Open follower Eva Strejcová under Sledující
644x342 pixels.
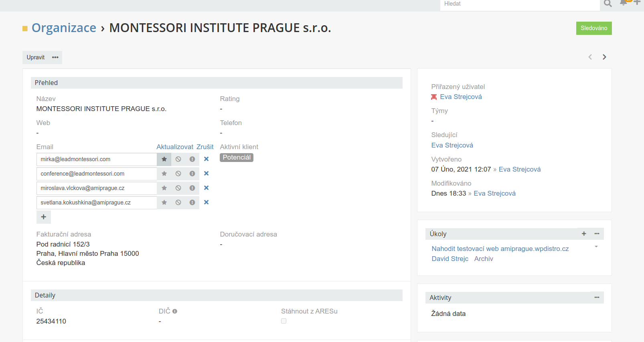[452, 145]
